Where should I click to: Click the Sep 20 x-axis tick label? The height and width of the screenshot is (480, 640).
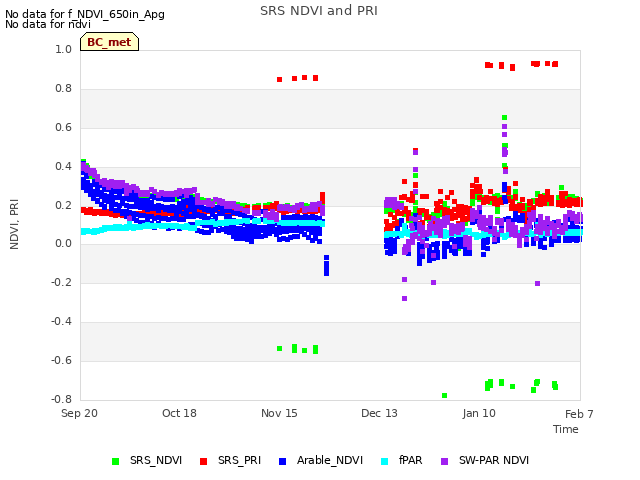tap(79, 413)
